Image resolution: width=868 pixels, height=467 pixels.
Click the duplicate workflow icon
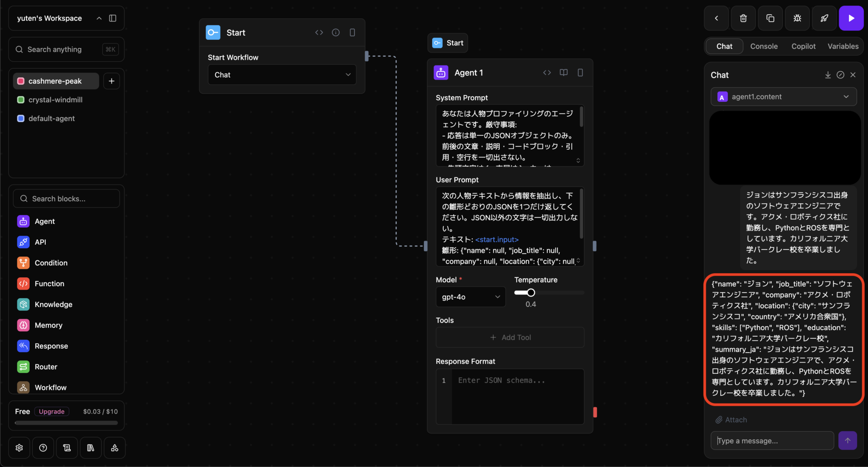tap(770, 18)
